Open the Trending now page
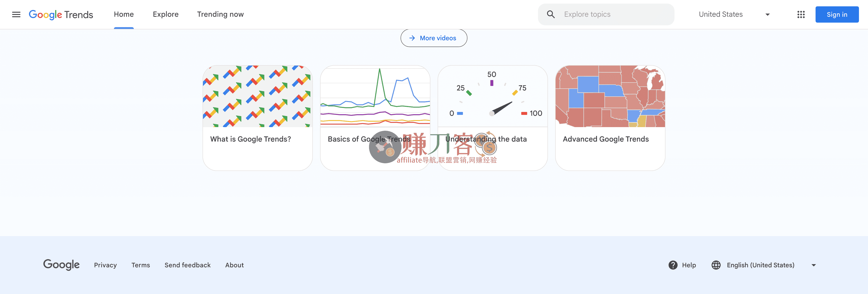The image size is (868, 294). point(220,14)
